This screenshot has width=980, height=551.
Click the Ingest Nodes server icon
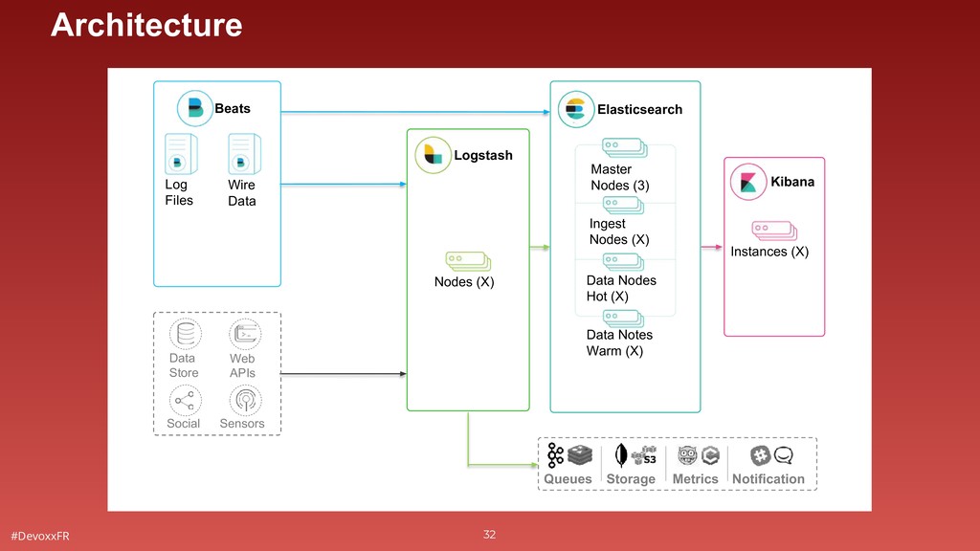click(x=623, y=205)
